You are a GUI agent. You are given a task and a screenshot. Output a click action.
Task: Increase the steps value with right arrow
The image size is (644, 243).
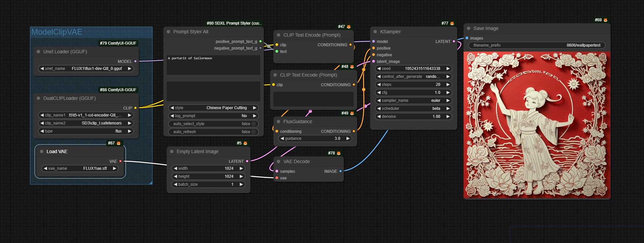coord(448,85)
